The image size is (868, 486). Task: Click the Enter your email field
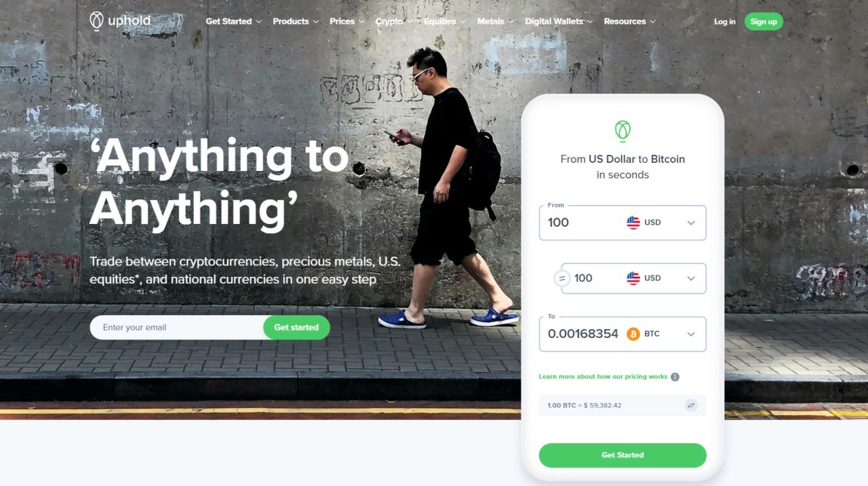177,327
